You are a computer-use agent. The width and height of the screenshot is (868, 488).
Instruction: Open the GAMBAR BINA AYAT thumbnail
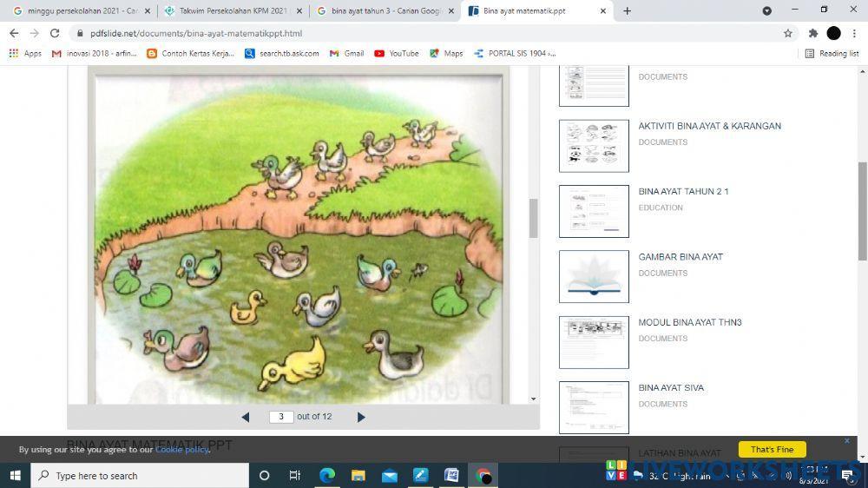[594, 276]
